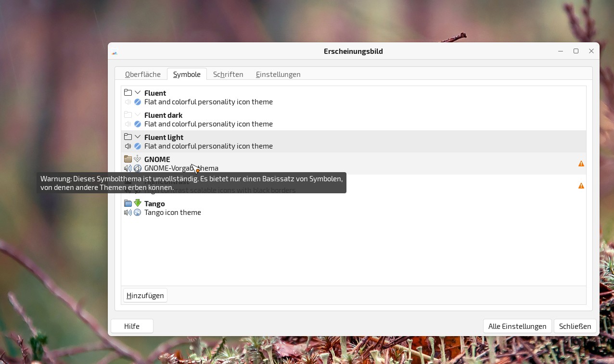Screen dimensions: 614x364
Task: Click the GNOME-Vorgabethema description text
Action: 181,168
